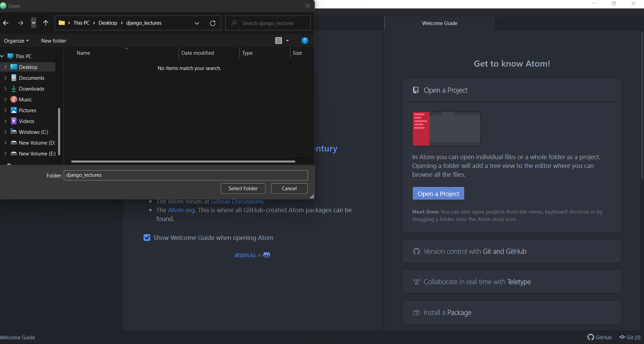Expand the Downloads tree item

(5, 89)
